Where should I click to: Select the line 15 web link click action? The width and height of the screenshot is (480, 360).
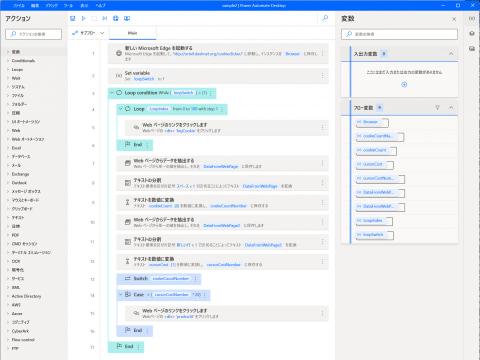coord(227,313)
